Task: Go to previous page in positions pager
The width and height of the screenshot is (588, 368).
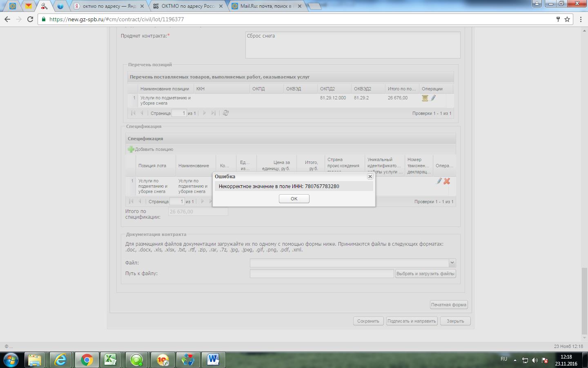Action: (x=142, y=113)
